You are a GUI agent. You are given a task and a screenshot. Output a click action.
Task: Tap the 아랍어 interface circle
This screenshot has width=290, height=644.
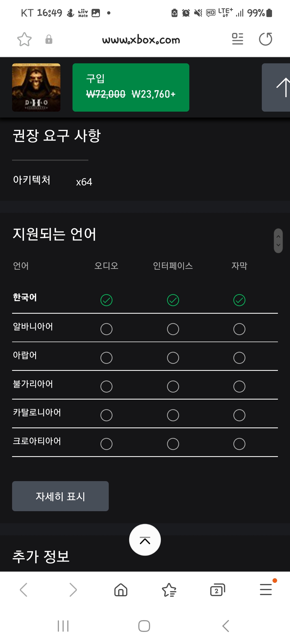click(173, 358)
